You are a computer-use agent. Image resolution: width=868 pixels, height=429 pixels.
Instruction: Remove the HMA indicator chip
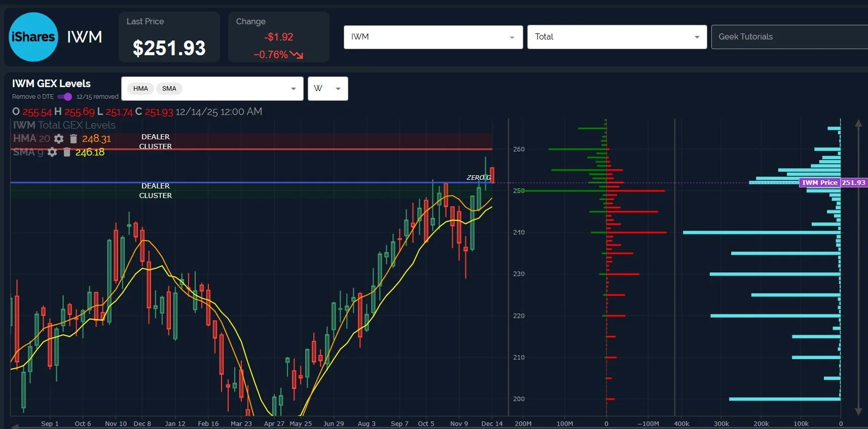click(140, 89)
